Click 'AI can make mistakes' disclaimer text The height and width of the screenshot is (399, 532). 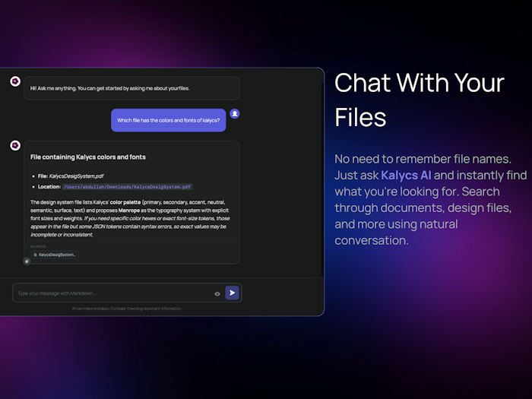127,309
